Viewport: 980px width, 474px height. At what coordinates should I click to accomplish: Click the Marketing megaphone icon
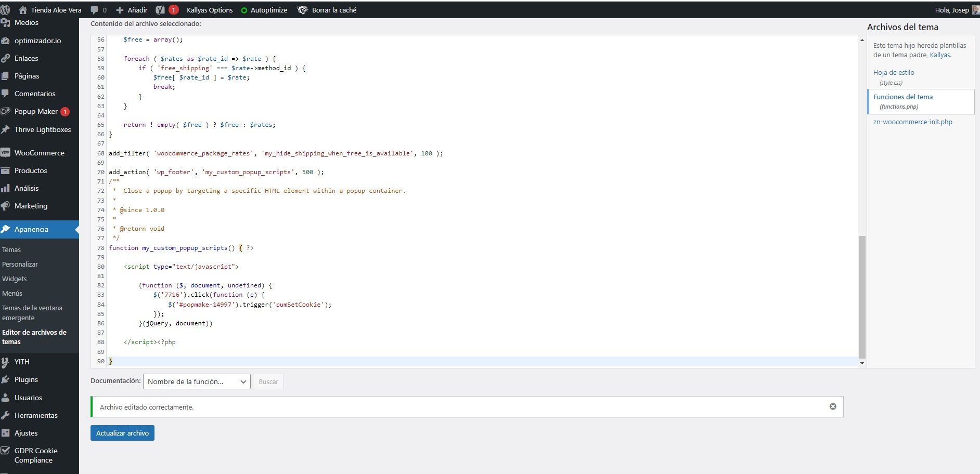5,206
